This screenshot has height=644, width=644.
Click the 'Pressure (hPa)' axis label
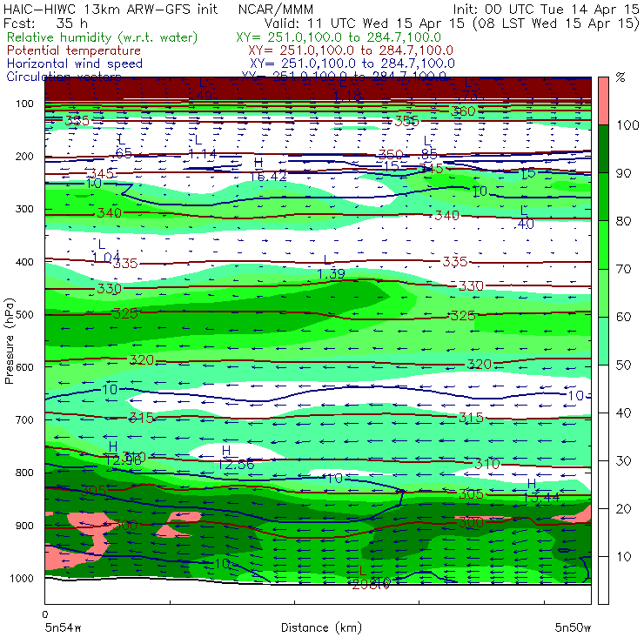click(10, 341)
